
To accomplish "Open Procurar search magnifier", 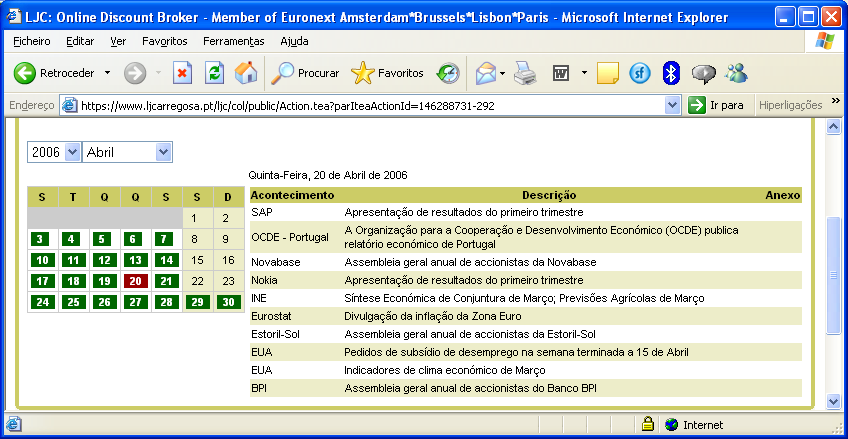I will (x=282, y=73).
